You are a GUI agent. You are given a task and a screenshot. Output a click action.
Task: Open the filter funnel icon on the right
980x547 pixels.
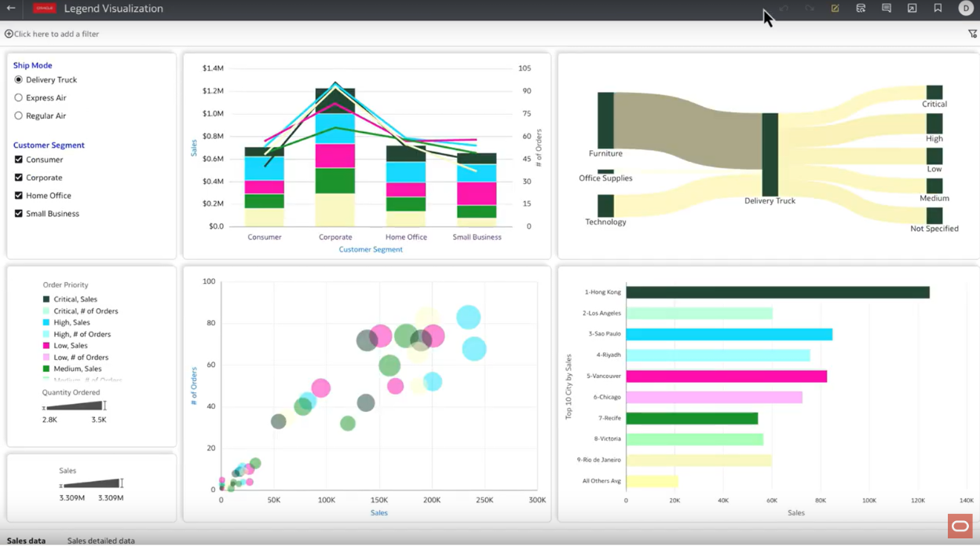(x=973, y=34)
